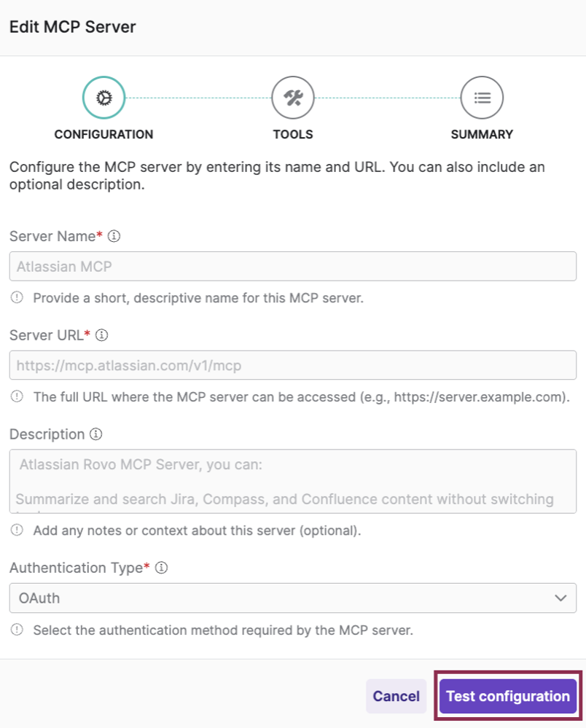
Task: Click the Tools step wrench icon
Action: (x=293, y=97)
